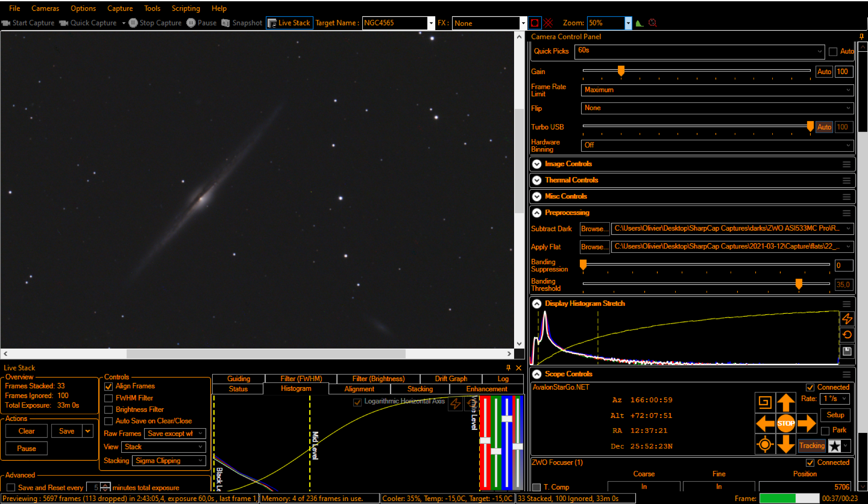Click the orange STOP scope button

click(x=786, y=423)
